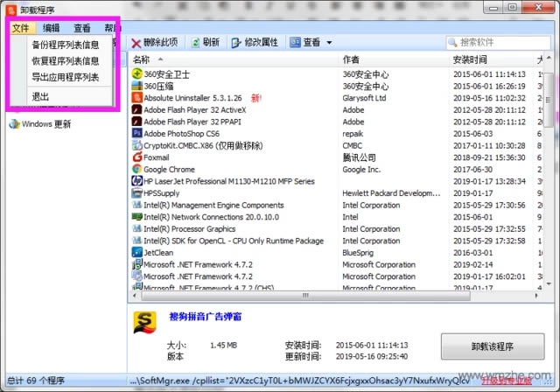Click Intel SDK for OpenCL icon
The width and height of the screenshot is (560, 392).
pyautogui.click(x=137, y=241)
